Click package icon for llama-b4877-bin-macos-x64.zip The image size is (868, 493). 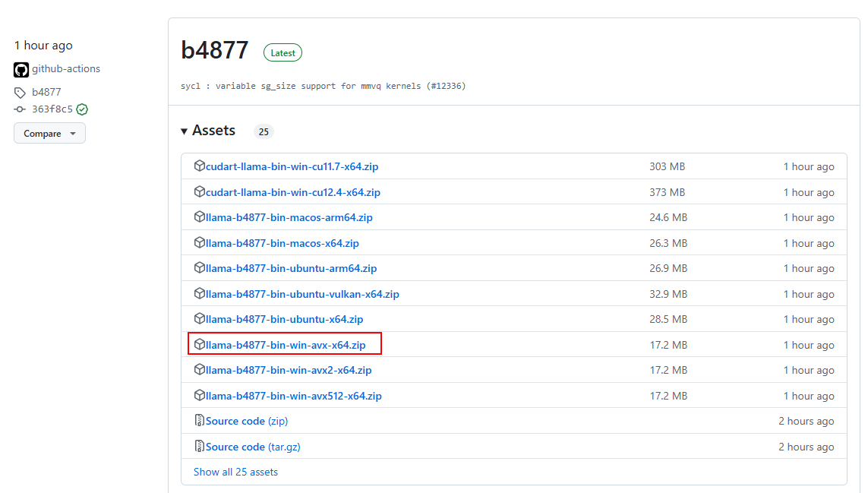(199, 242)
